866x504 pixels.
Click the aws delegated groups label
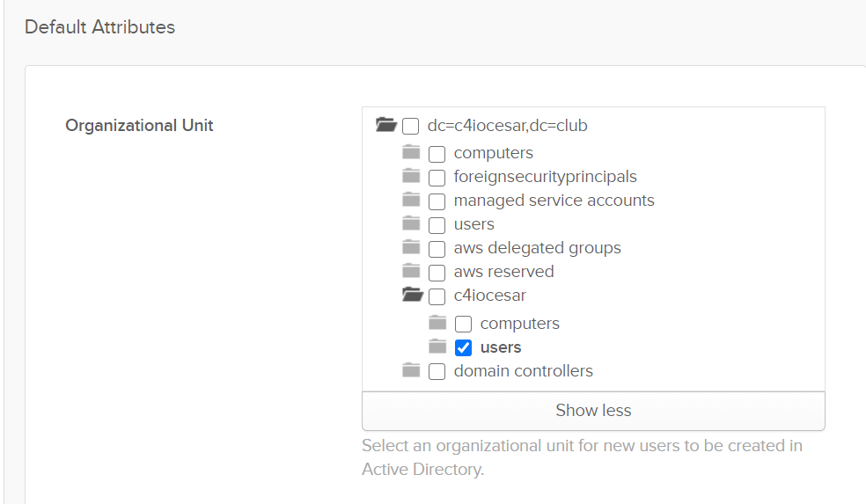(537, 248)
